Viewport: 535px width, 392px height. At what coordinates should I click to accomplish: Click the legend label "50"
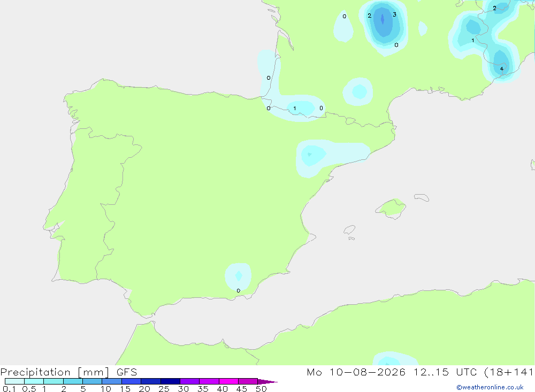pyautogui.click(x=262, y=389)
